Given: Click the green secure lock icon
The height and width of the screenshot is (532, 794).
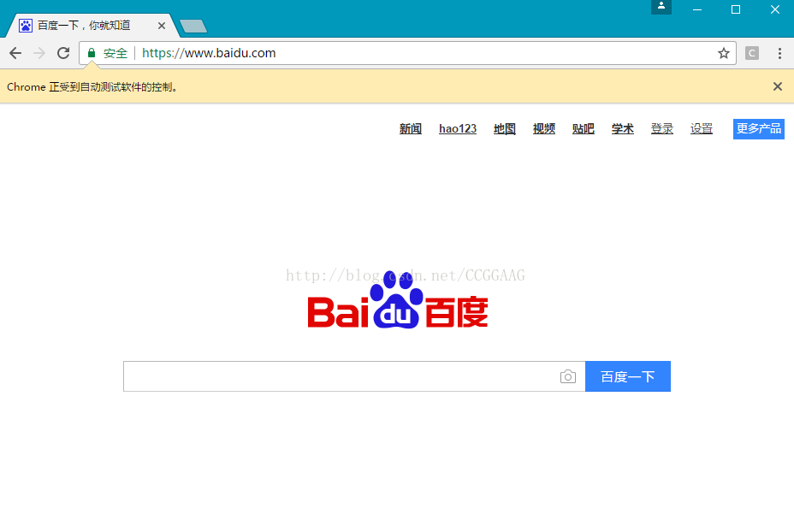Looking at the screenshot, I should (x=92, y=53).
